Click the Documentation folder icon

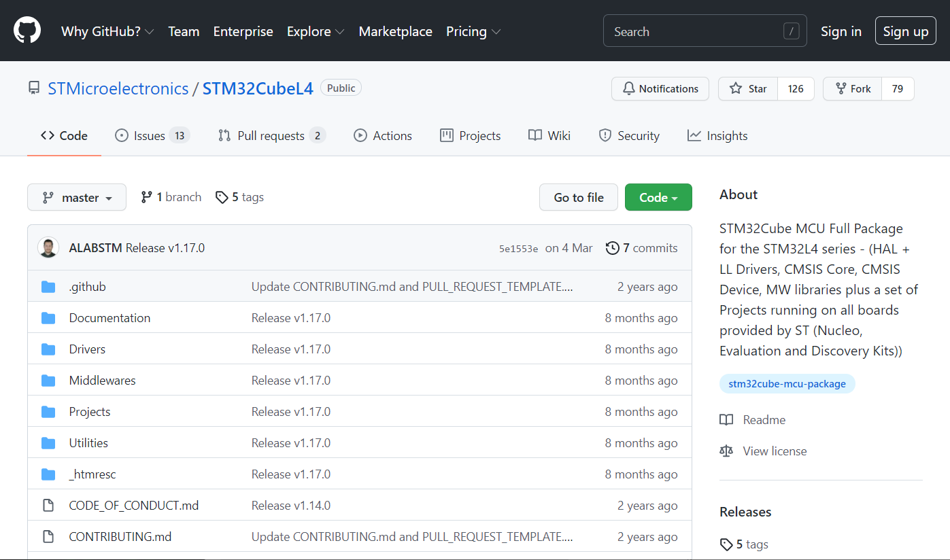point(48,318)
